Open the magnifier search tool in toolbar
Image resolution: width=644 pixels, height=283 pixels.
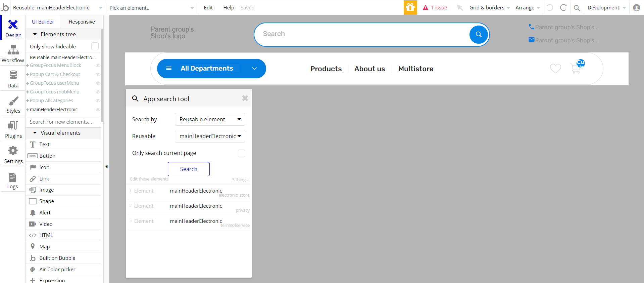pyautogui.click(x=577, y=8)
